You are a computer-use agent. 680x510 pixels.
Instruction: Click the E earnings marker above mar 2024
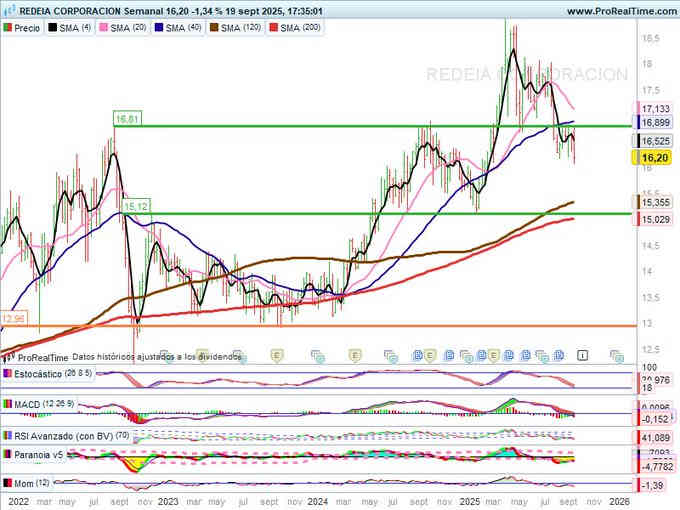pos(355,356)
